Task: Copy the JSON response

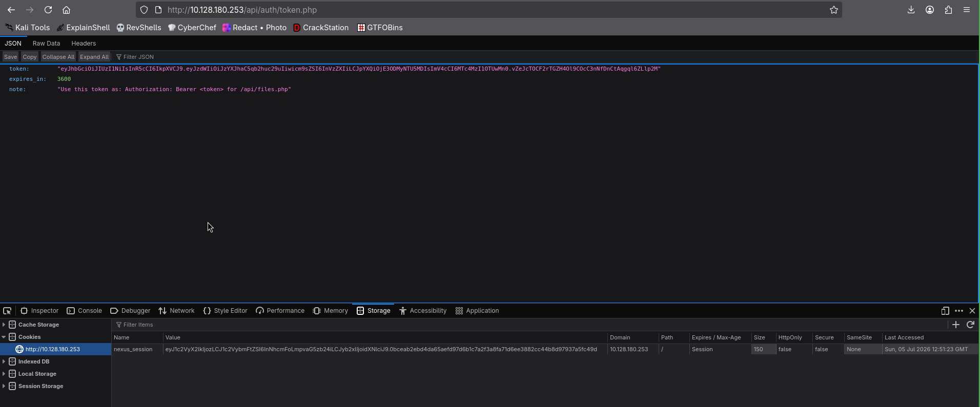Action: tap(29, 57)
